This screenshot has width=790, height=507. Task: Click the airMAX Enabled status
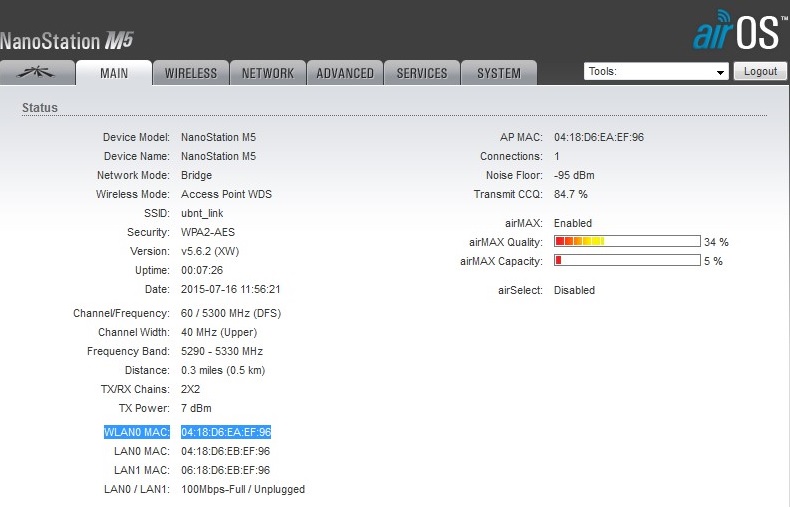(x=573, y=223)
